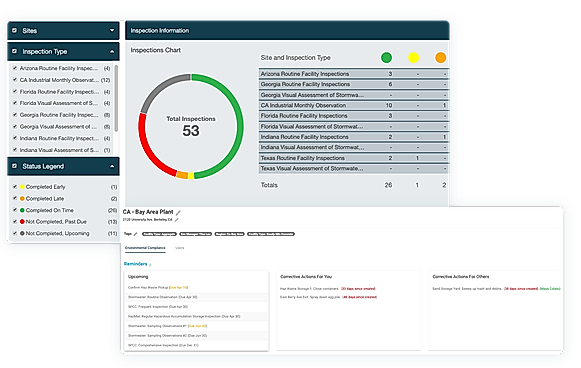Select Florida Routine Facility Inspections table row
This screenshot has width=581, height=368.
[353, 116]
